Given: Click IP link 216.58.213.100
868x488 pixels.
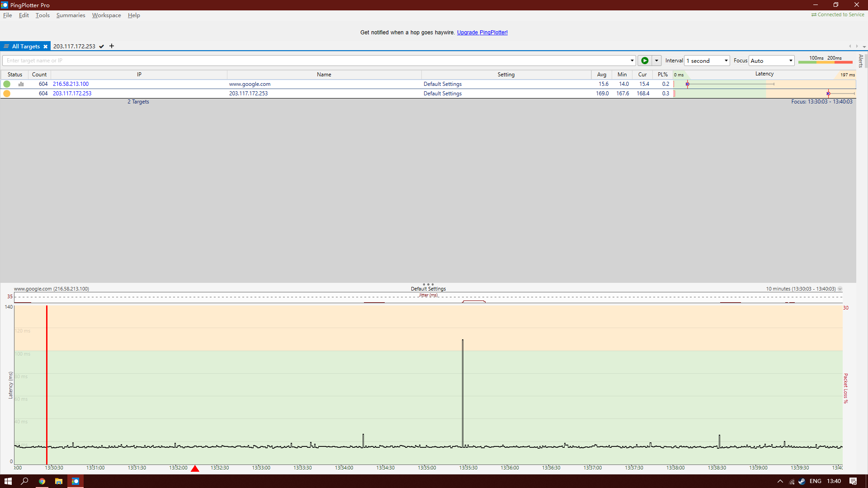Looking at the screenshot, I should click(71, 84).
